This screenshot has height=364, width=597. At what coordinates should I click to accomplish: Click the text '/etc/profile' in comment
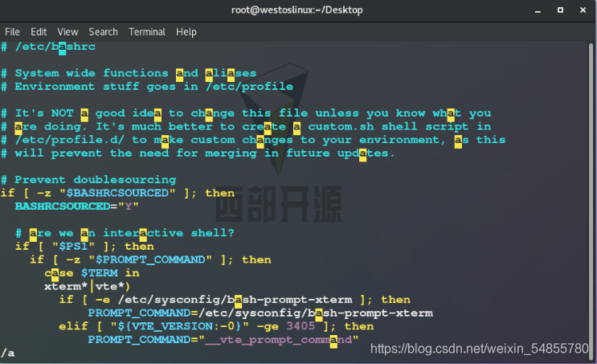[249, 87]
